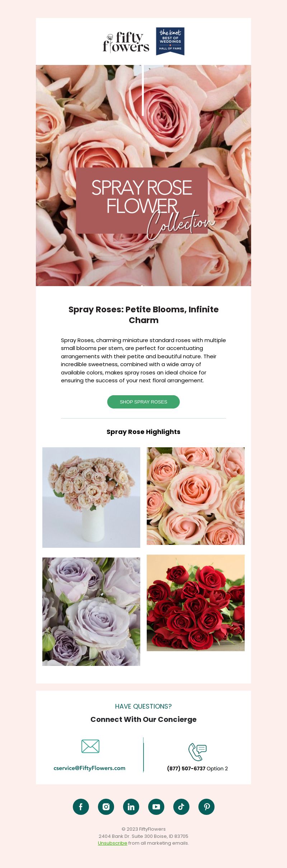Select the red roses photo
287x868 pixels.
(196, 603)
